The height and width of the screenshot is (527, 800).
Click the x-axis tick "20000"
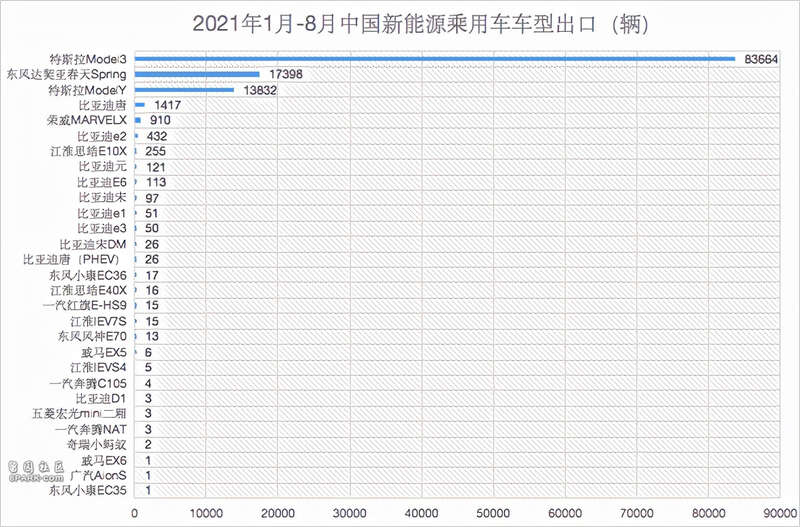[278, 514]
